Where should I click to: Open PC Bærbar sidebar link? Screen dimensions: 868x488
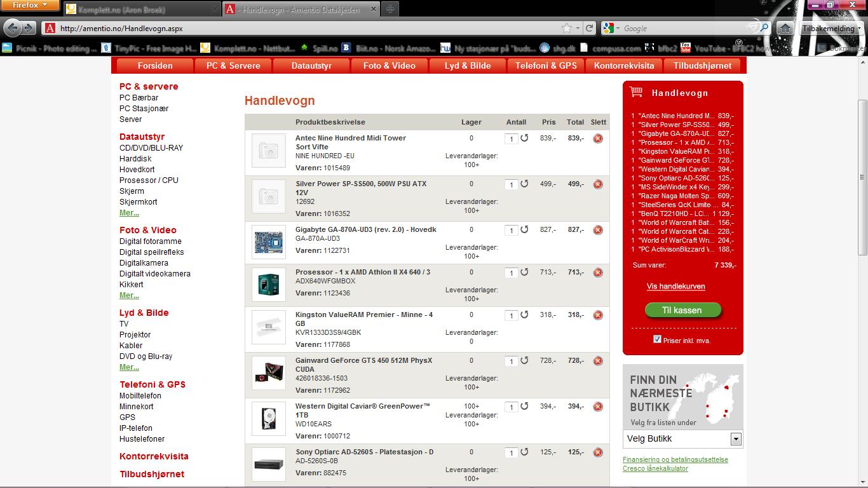click(139, 98)
